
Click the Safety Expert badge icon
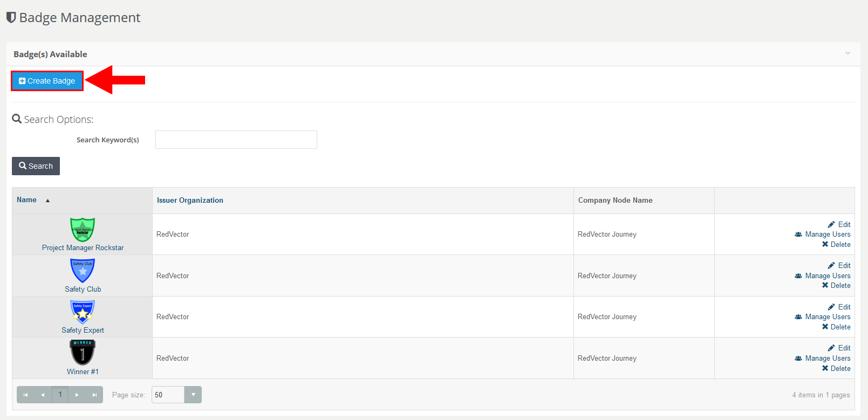(x=83, y=312)
